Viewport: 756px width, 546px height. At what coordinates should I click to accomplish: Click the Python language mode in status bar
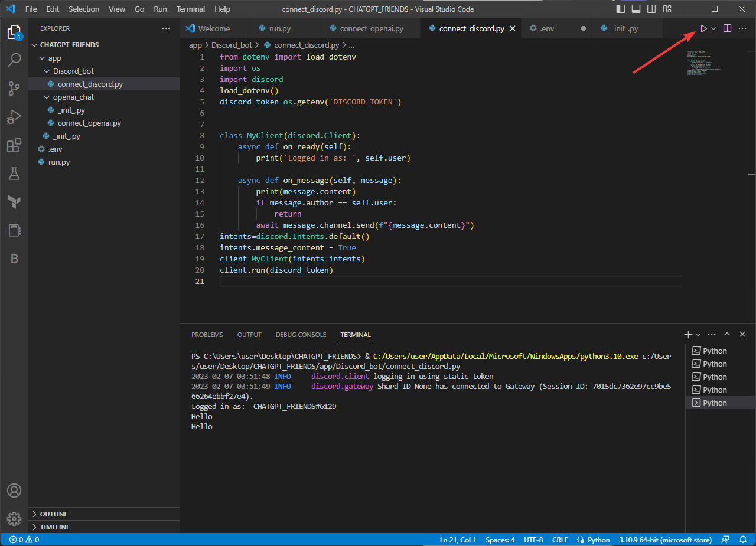598,540
